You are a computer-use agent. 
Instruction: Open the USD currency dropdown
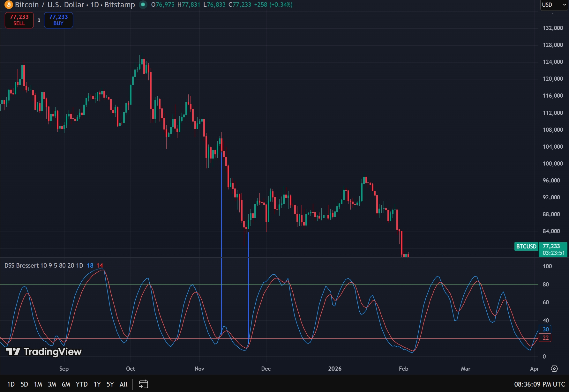[554, 5]
